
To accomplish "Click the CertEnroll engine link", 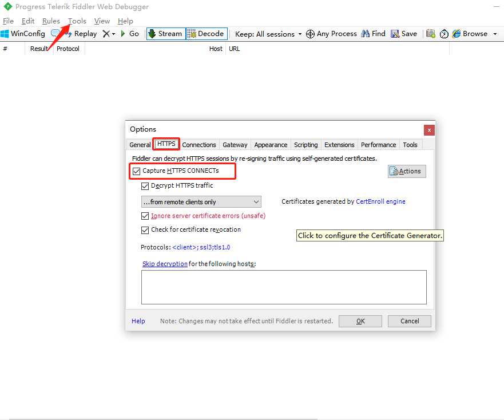I will click(380, 201).
